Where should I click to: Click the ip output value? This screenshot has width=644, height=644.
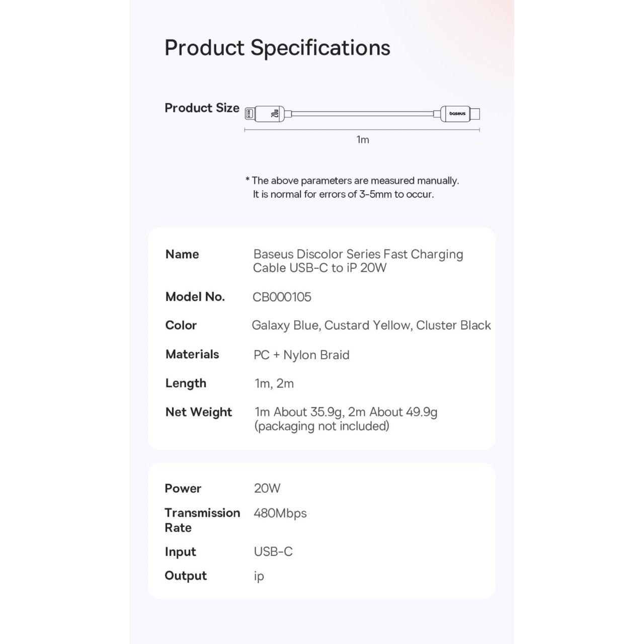click(259, 576)
